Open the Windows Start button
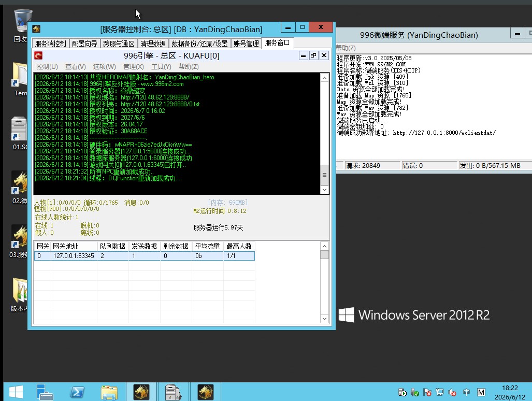This screenshot has width=532, height=401. (x=16, y=392)
